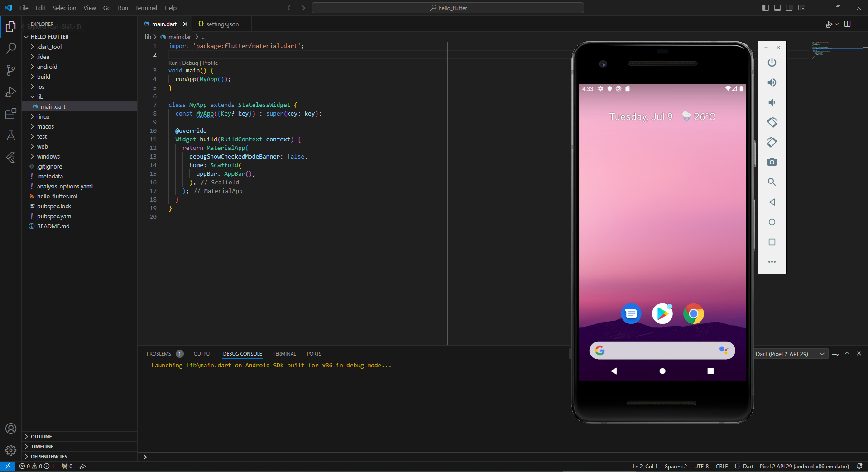This screenshot has height=472, width=868.
Task: Open the Messages app on the phone
Action: point(631,314)
